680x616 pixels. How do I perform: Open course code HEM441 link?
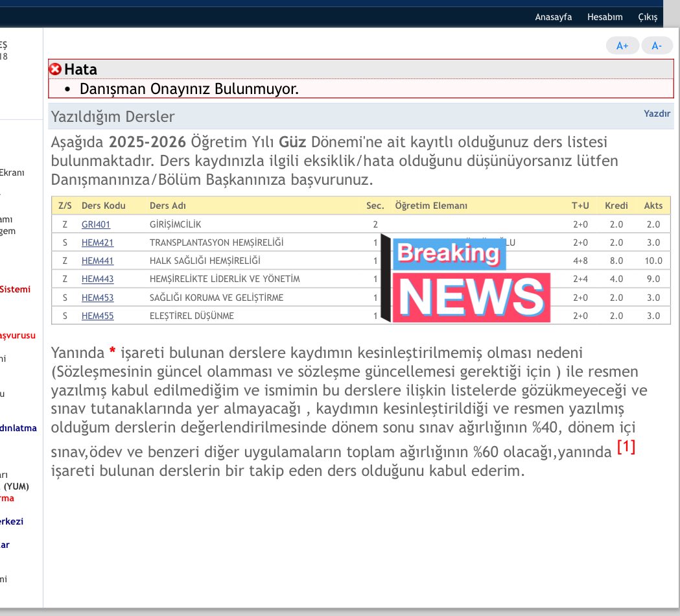point(98,261)
